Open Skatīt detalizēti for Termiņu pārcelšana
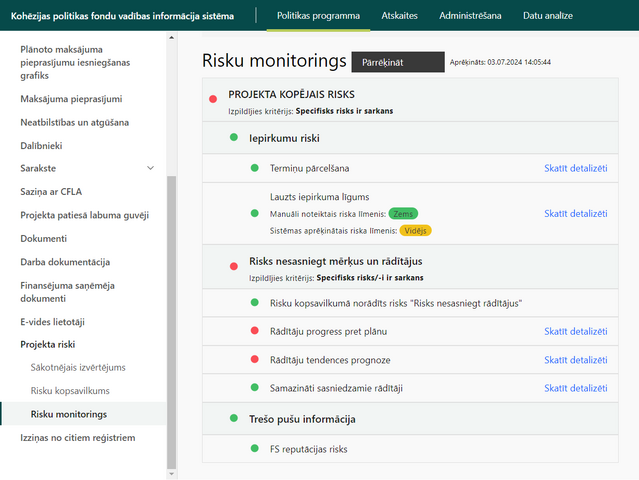This screenshot has width=639, height=480. [575, 168]
